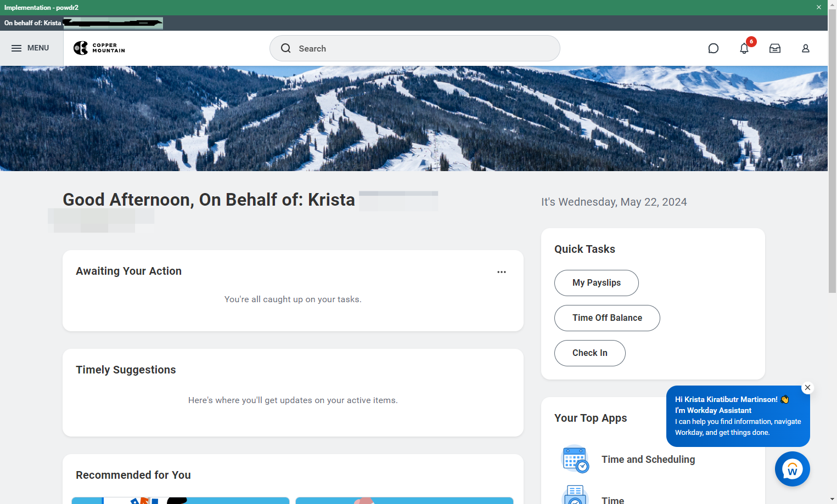Click 'Here's where you'll get updates' text

[293, 400]
